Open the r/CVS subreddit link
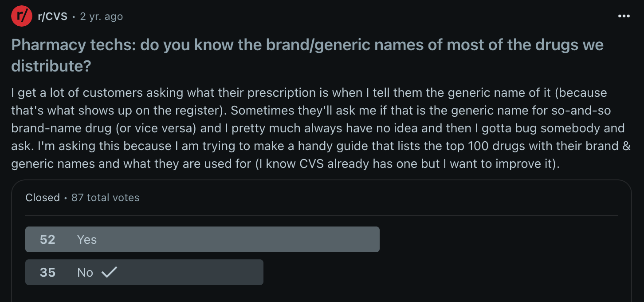 52,16
